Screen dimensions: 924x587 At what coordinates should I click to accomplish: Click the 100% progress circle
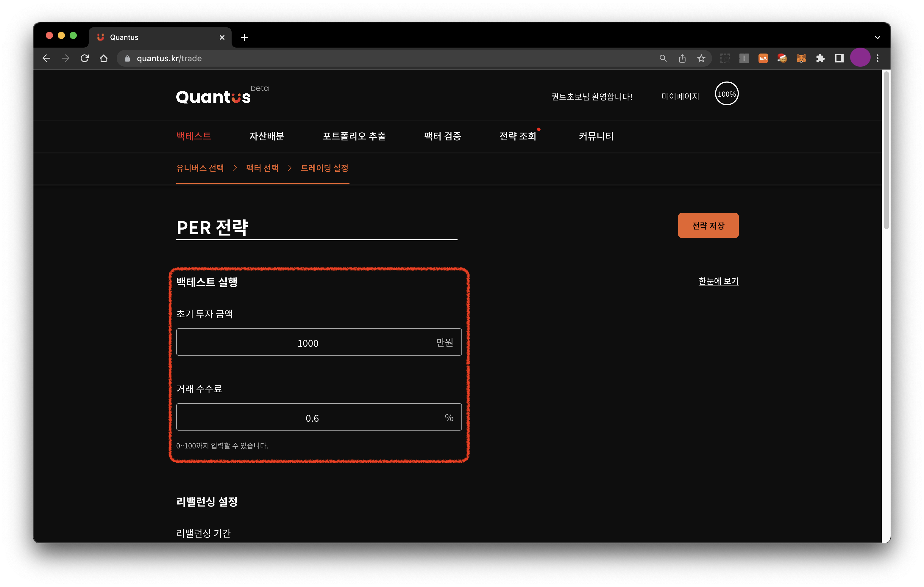pos(726,94)
